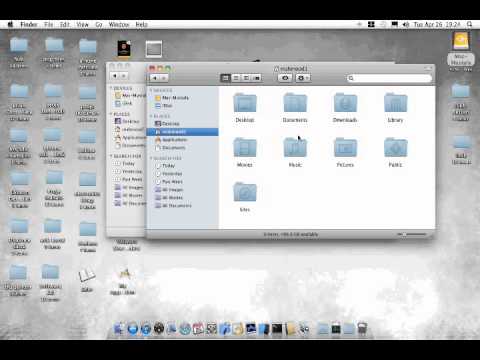Open the Finder menu
This screenshot has width=480, height=360.
point(29,24)
